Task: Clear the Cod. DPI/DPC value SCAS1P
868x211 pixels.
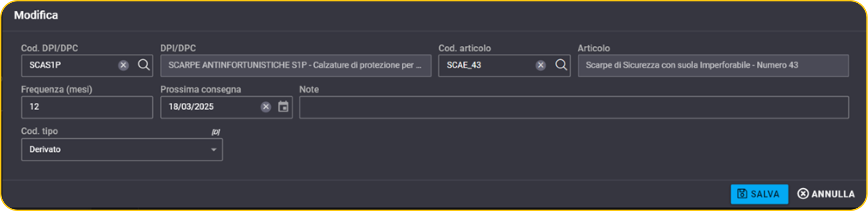Action: (123, 65)
